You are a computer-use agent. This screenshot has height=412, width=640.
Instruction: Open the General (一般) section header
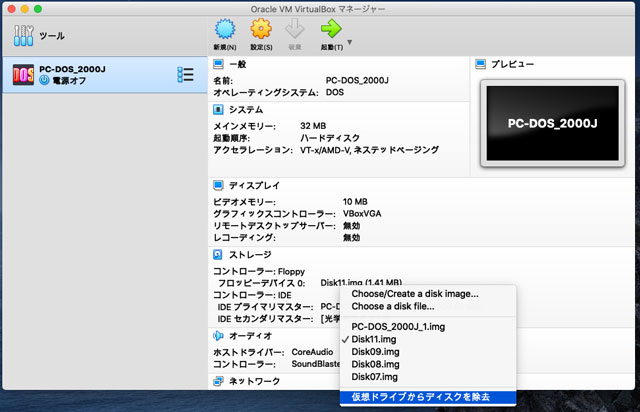coord(238,65)
